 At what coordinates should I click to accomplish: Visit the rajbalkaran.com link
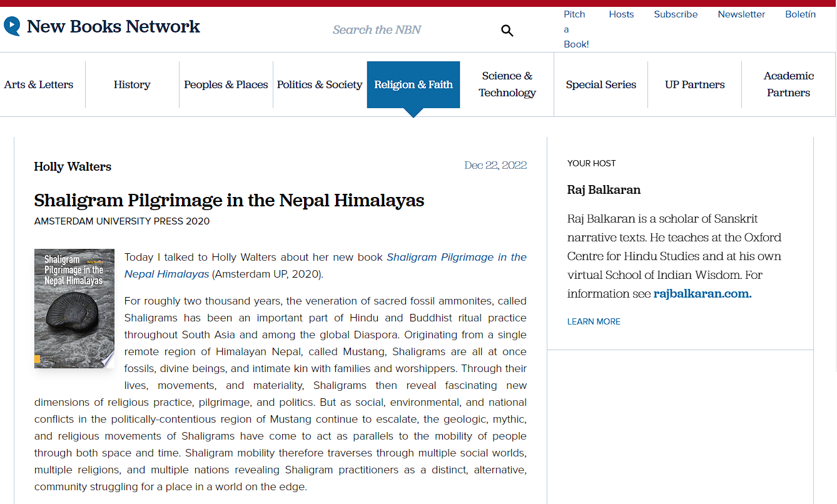click(x=701, y=293)
